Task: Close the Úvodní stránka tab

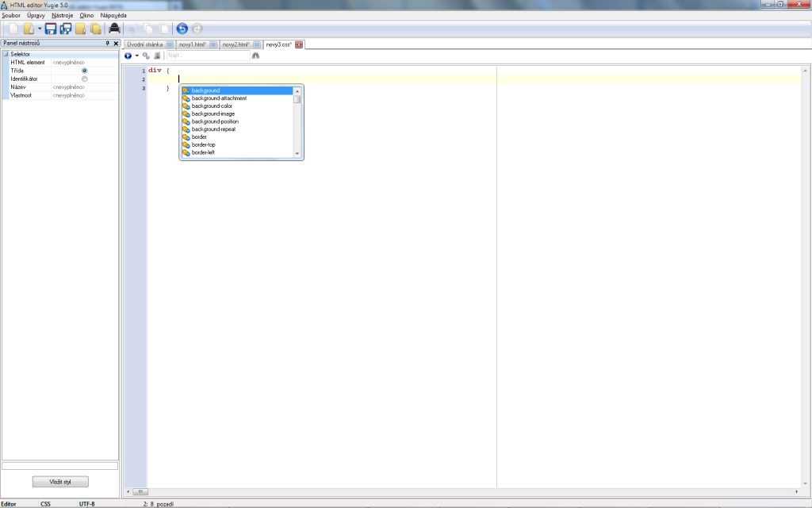Action: coord(170,45)
